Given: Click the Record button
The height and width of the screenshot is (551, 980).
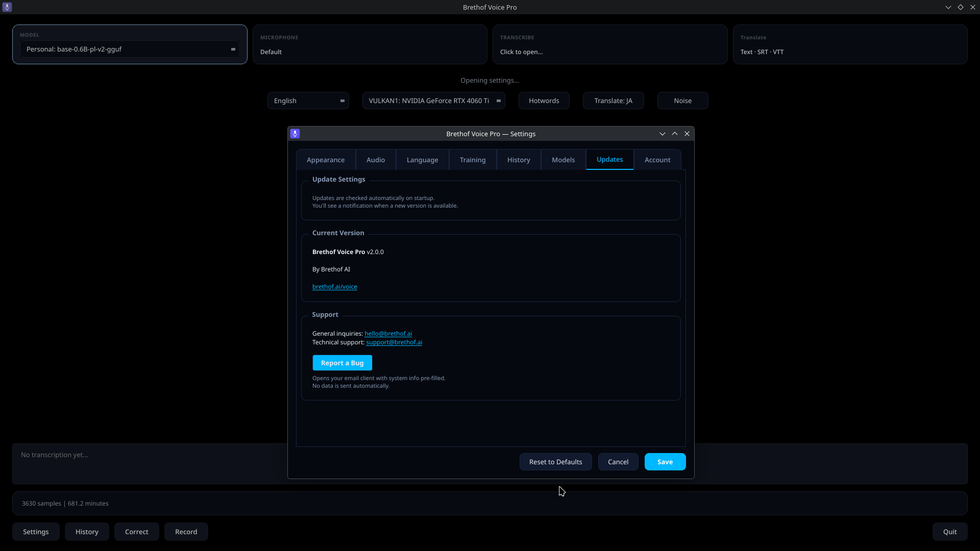Looking at the screenshot, I should pos(186,532).
